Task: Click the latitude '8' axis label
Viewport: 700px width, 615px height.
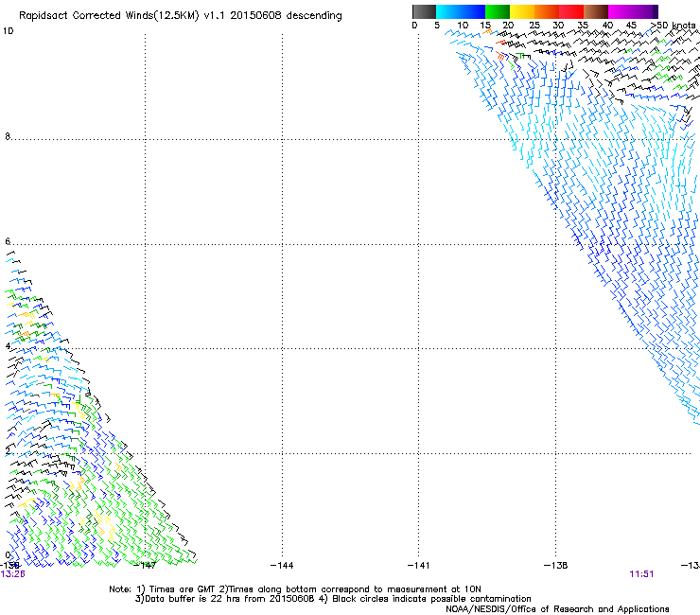Action: click(x=8, y=136)
